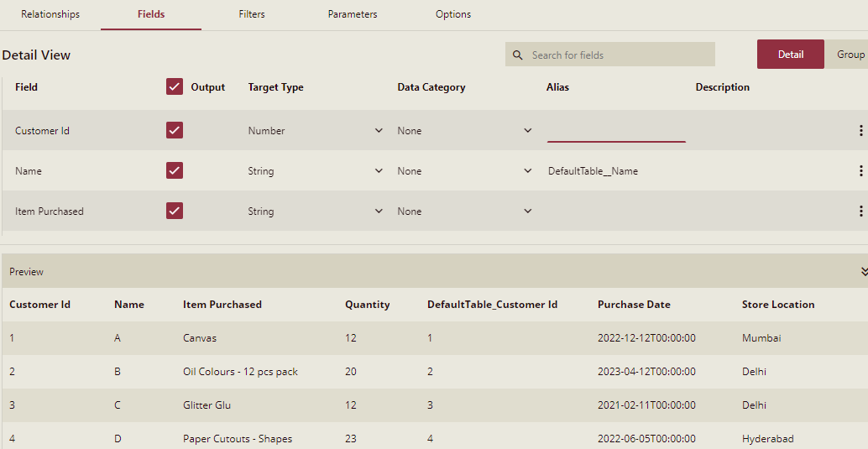This screenshot has width=868, height=449.
Task: Toggle the Output header checkbox
Action: coord(175,87)
